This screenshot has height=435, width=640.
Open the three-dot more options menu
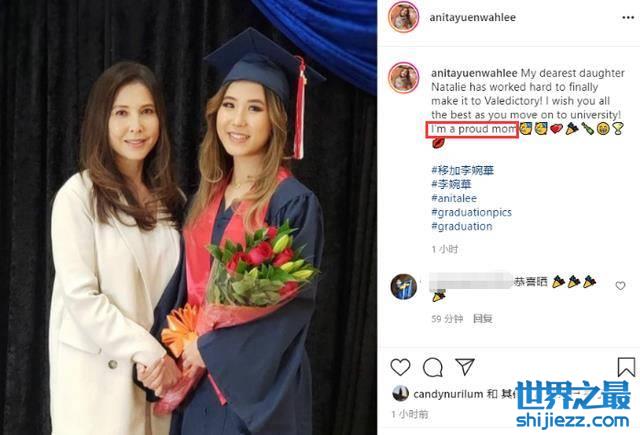click(x=628, y=18)
